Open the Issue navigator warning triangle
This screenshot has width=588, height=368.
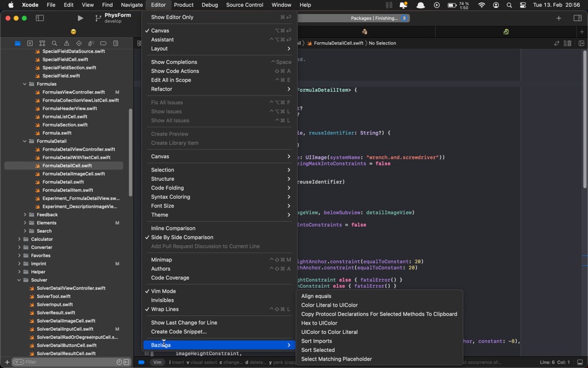click(66, 43)
